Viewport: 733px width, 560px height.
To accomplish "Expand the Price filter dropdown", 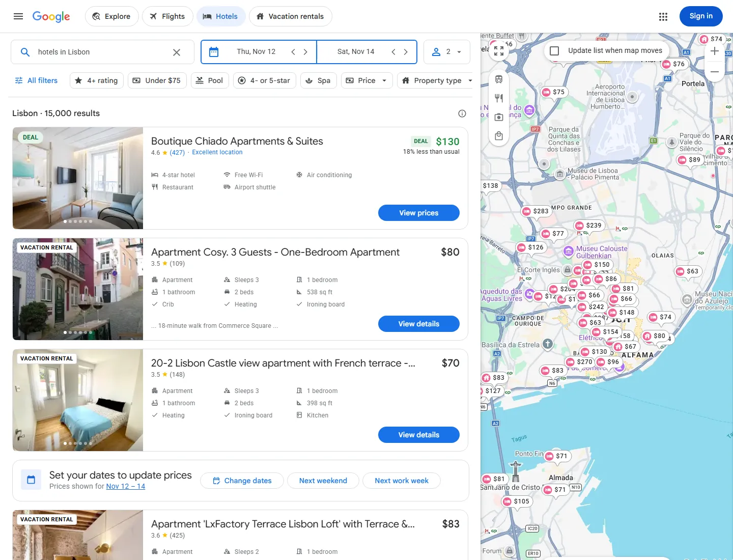I will [366, 80].
